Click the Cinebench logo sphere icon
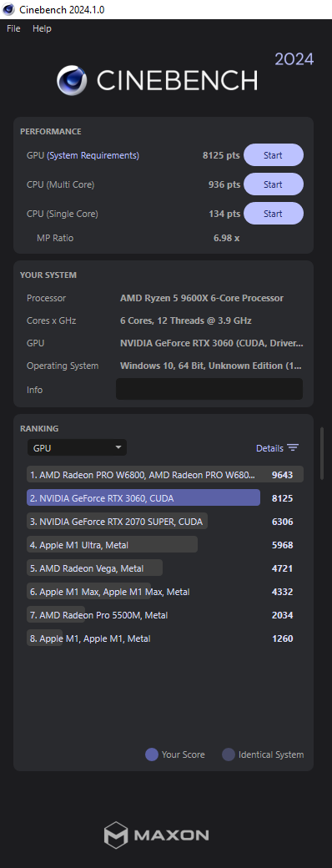 click(x=72, y=81)
